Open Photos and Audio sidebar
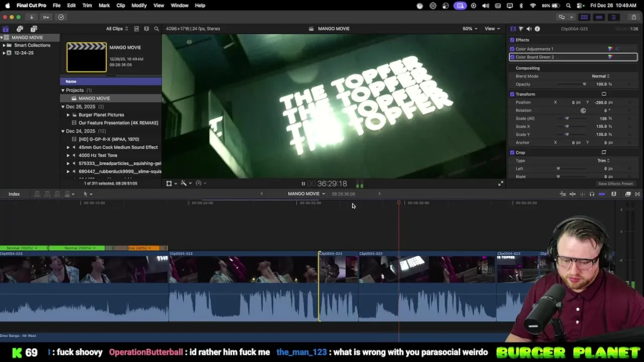 (x=20, y=29)
